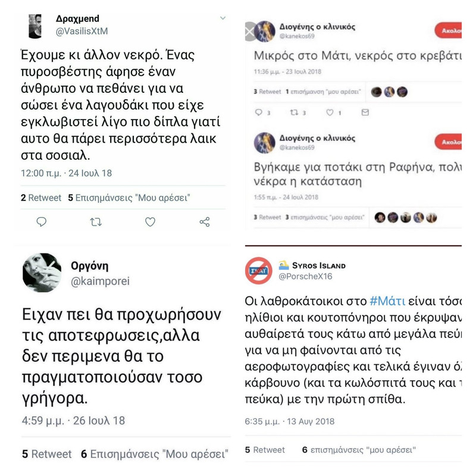Screen dimensions: 476x476
Task: View 5 Retweet count on Syros Island tweet
Action: tap(265, 450)
